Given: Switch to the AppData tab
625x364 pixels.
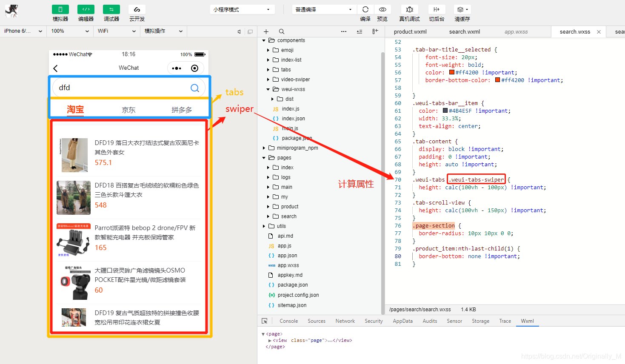Looking at the screenshot, I should click(402, 321).
